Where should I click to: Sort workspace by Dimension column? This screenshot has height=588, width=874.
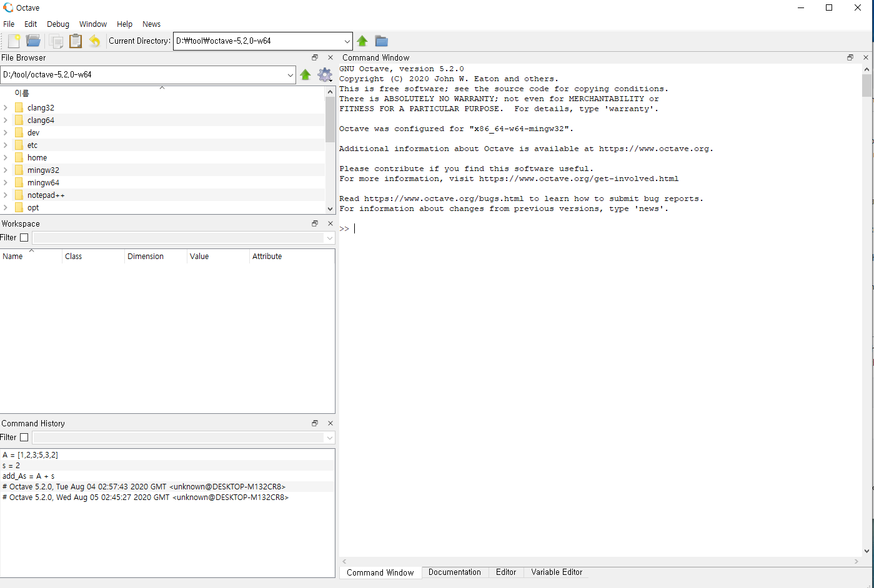(x=156, y=257)
